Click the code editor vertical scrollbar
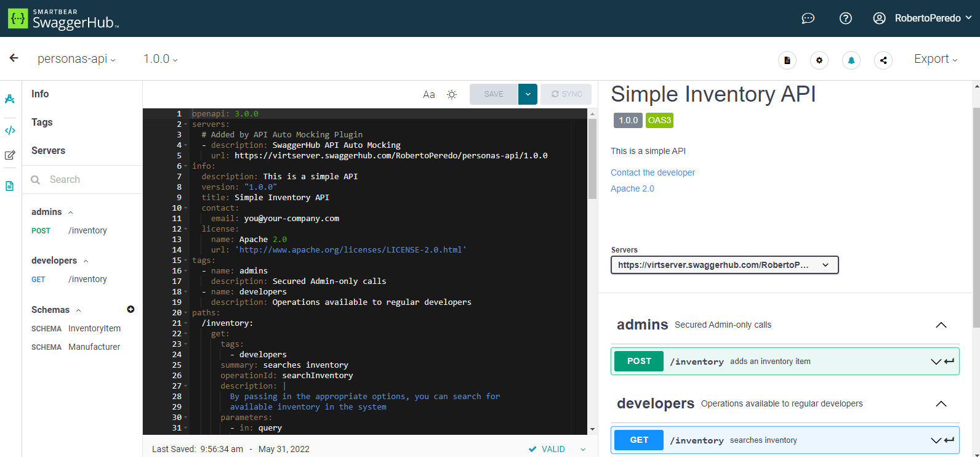This screenshot has height=457, width=980. [x=592, y=160]
